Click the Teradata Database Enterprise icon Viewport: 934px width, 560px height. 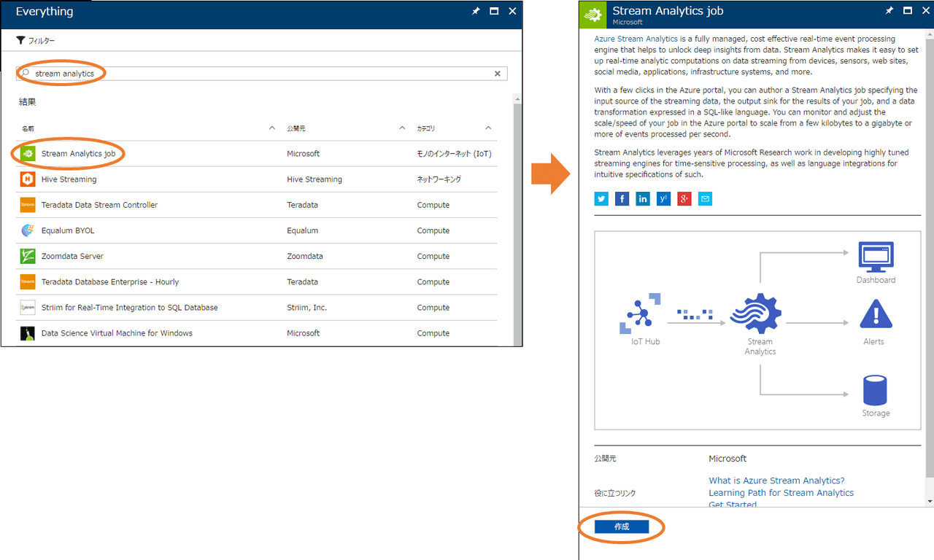pyautogui.click(x=28, y=281)
